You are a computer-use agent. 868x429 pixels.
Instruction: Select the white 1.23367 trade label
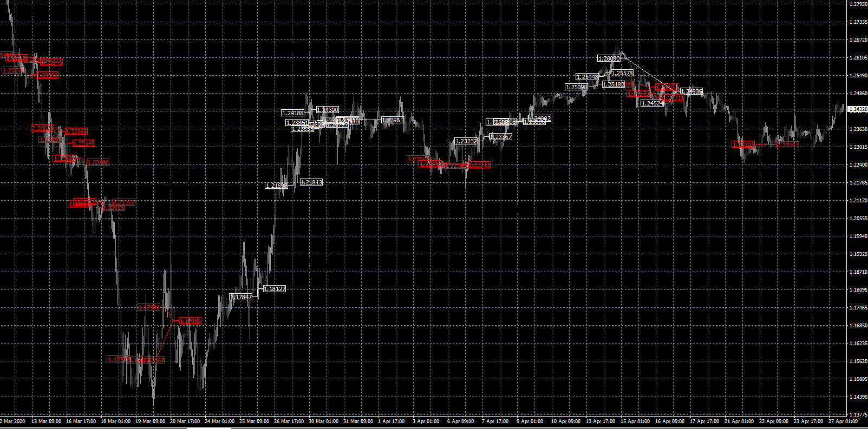pyautogui.click(x=501, y=137)
